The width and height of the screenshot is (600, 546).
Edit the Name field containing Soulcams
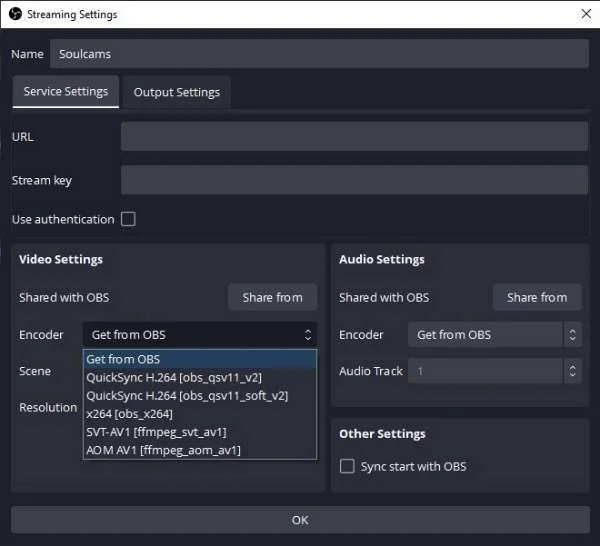click(319, 54)
